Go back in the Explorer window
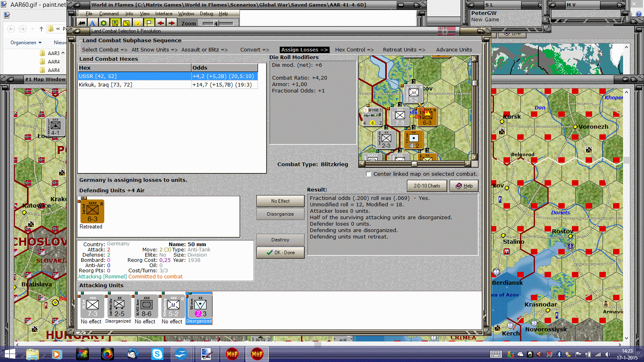Screen dimensions: 644x362 tap(11, 29)
